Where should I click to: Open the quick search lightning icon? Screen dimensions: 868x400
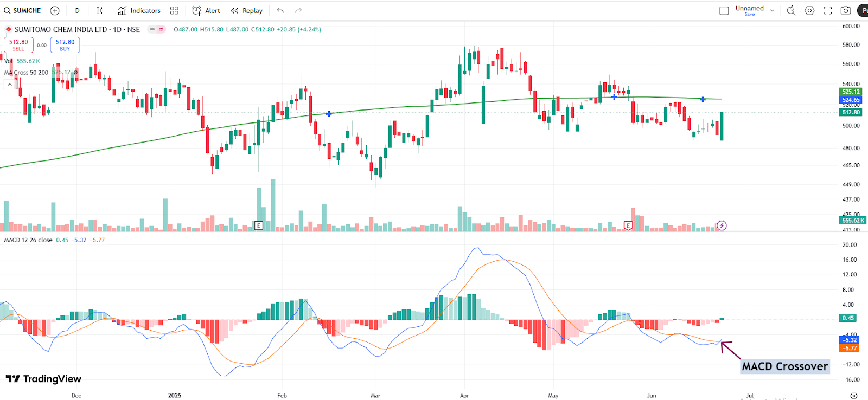pyautogui.click(x=792, y=10)
